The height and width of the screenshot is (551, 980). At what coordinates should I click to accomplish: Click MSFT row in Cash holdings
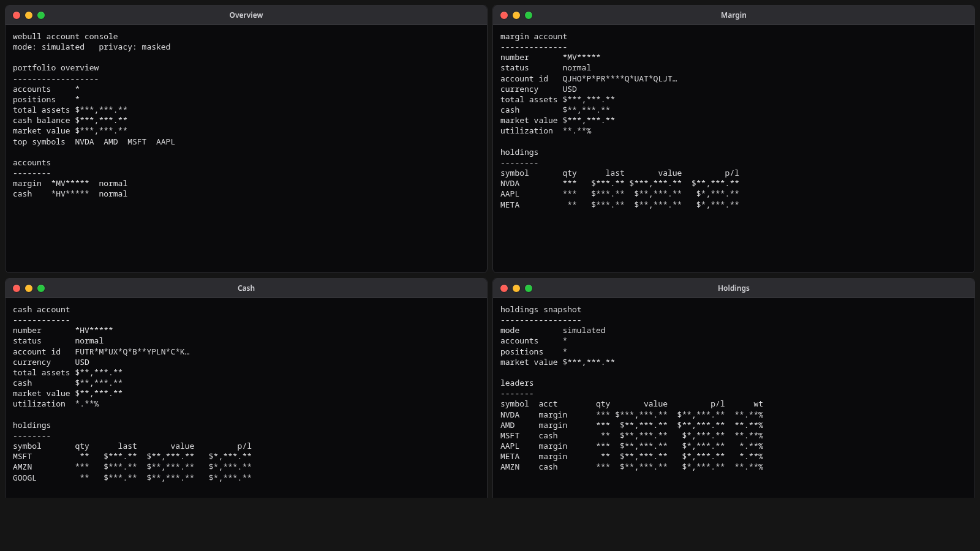pyautogui.click(x=132, y=457)
